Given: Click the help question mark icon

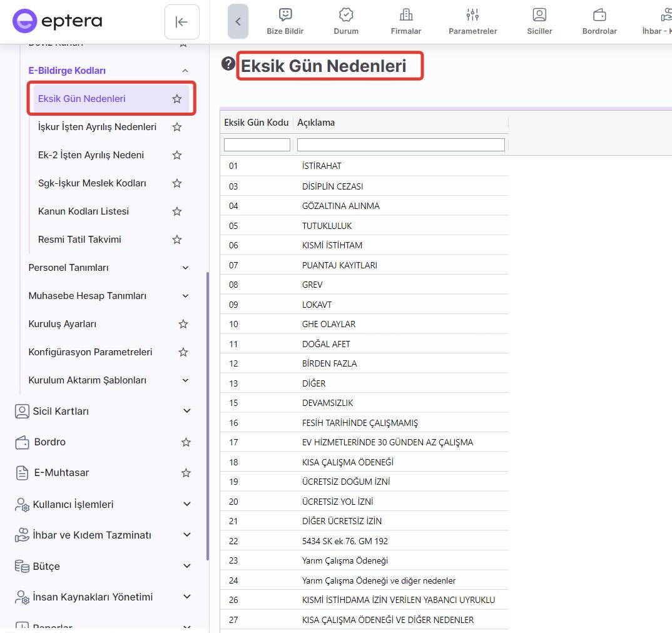Looking at the screenshot, I should tap(228, 64).
